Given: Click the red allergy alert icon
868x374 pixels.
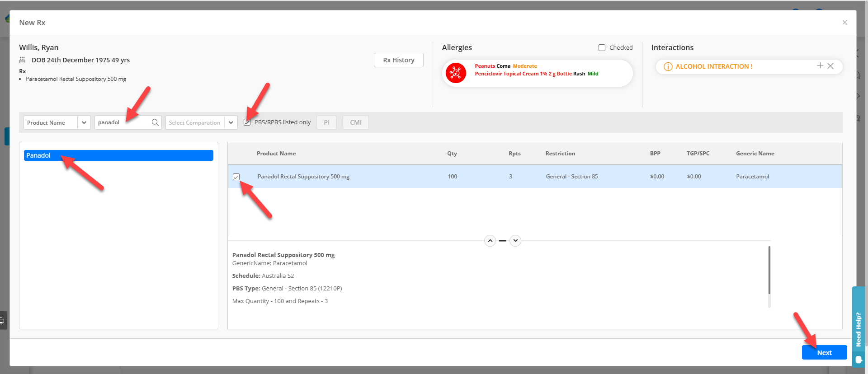Looking at the screenshot, I should [x=456, y=73].
